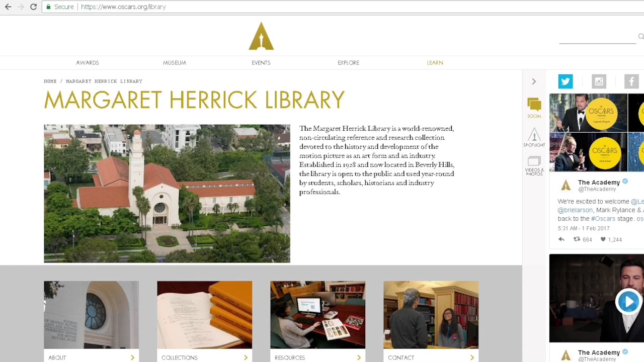Reload the page with refresh icon
Viewport: 644px width, 362px height.
click(x=33, y=7)
